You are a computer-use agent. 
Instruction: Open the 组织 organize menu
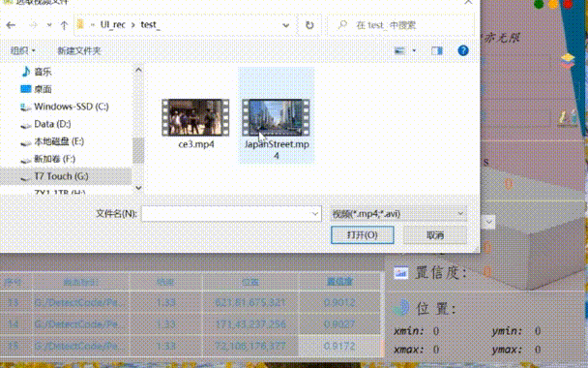[x=23, y=50]
